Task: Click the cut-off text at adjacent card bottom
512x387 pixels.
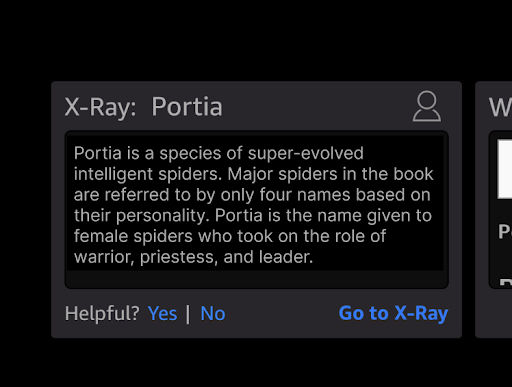Action: coord(506,282)
